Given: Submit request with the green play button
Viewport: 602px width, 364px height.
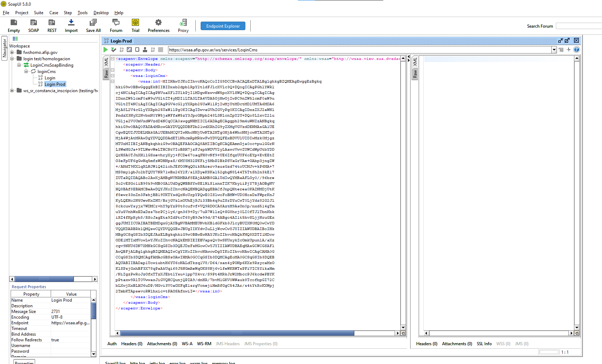Looking at the screenshot, I should coord(106,50).
